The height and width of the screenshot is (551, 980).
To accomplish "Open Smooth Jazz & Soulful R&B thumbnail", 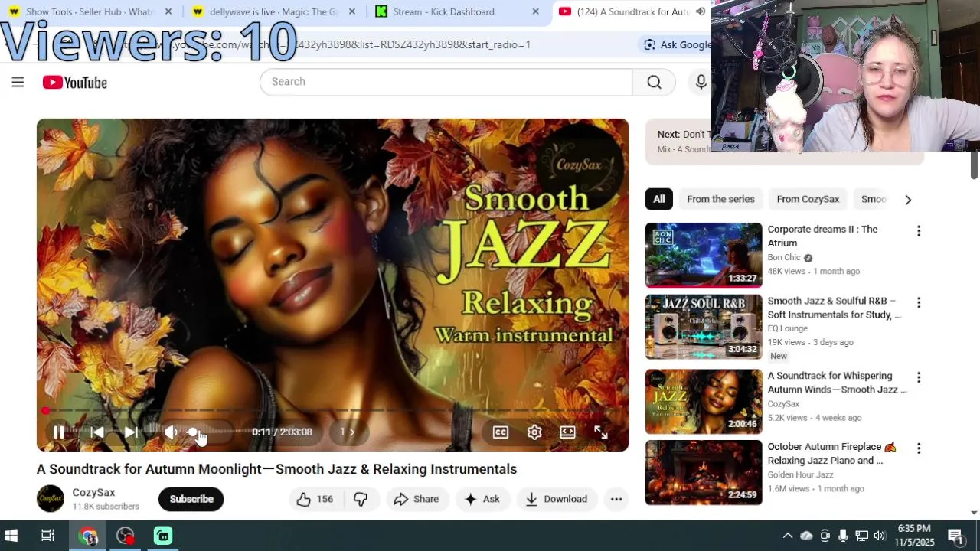I will click(704, 327).
